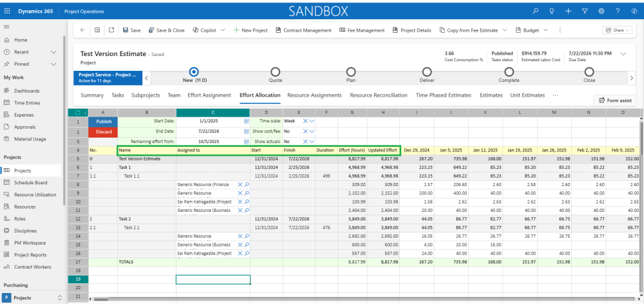This screenshot has height=304, width=644.
Task: Select the New stage circle
Action: click(x=194, y=71)
